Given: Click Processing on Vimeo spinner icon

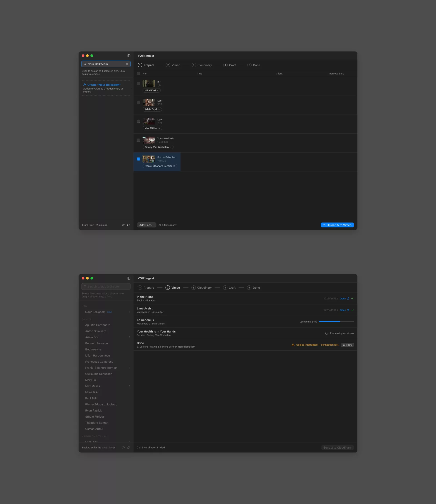Looking at the screenshot, I should [327, 333].
